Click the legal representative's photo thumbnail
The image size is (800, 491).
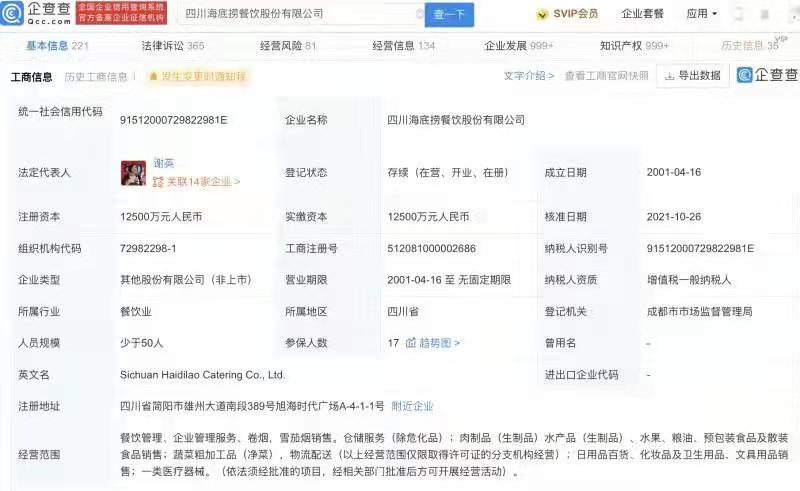[x=133, y=173]
